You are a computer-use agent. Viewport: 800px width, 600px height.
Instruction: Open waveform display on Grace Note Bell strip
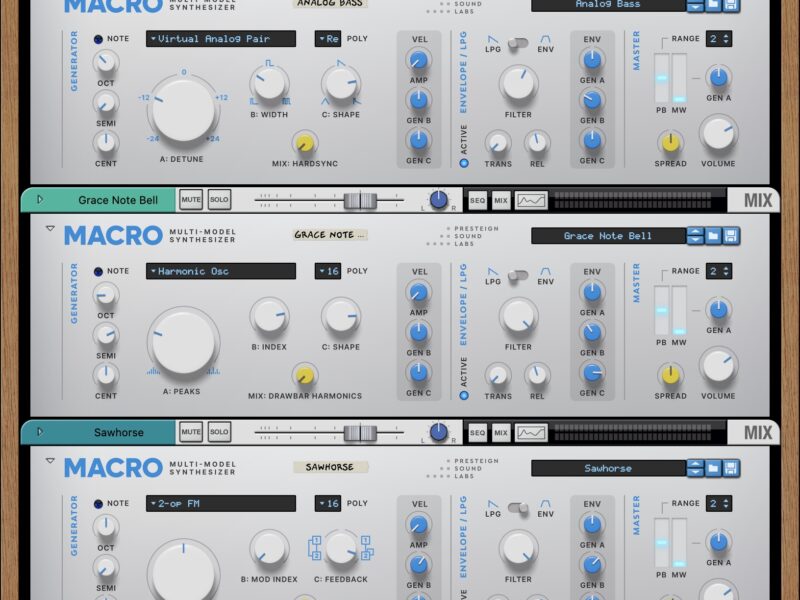[x=531, y=201]
